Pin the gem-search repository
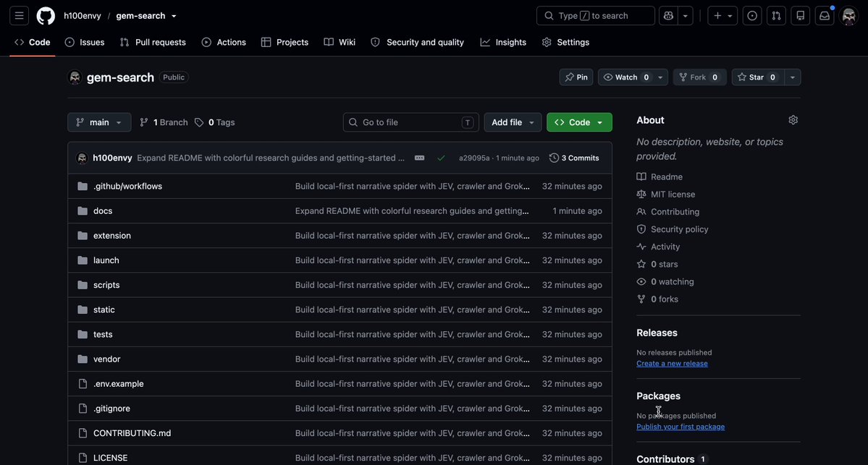The height and width of the screenshot is (465, 868). [x=576, y=77]
